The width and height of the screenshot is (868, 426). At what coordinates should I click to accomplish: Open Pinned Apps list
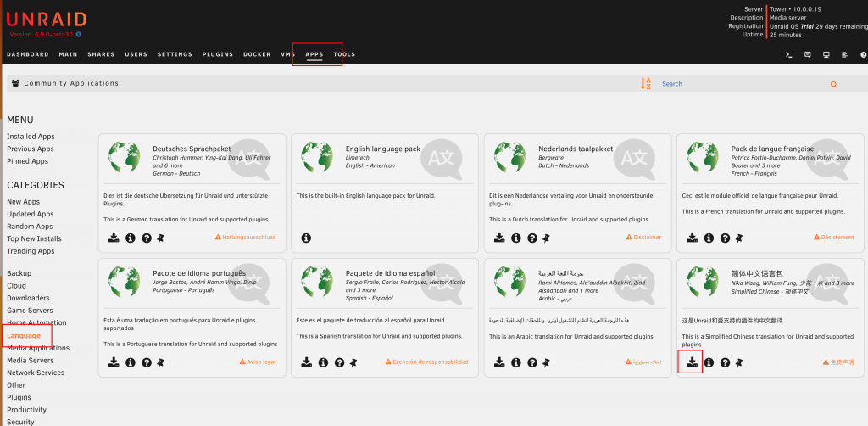(x=28, y=161)
